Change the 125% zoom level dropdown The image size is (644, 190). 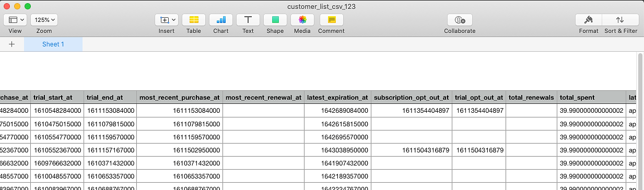(x=44, y=20)
